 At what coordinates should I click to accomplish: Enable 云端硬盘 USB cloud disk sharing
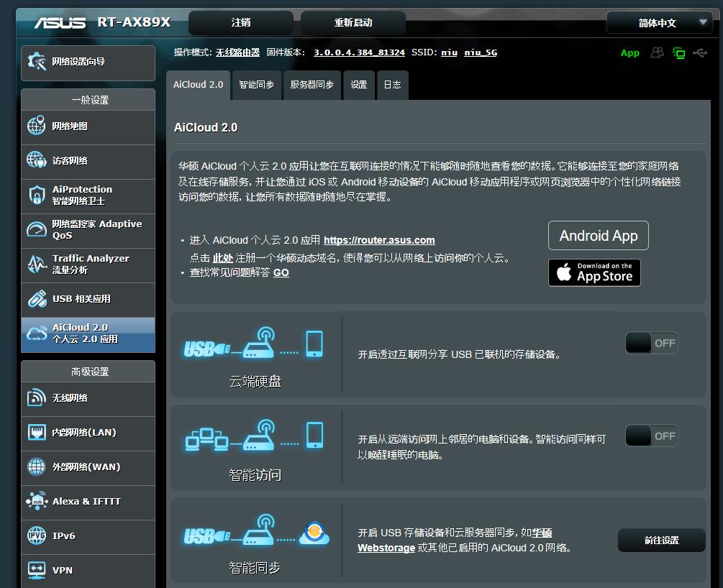point(651,343)
